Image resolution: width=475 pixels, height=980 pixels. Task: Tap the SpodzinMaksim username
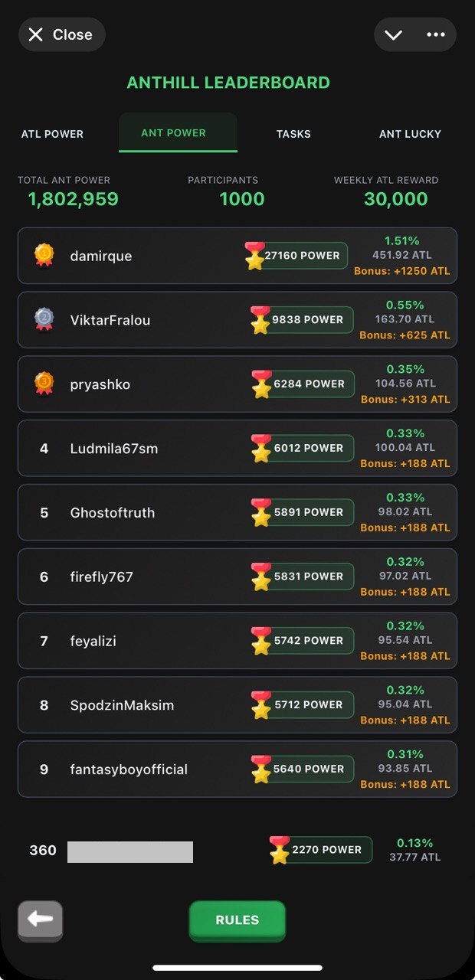[122, 705]
